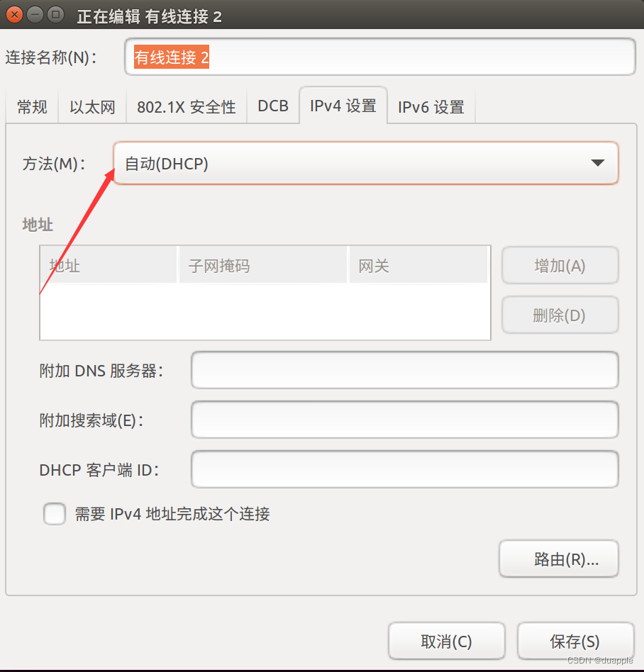Image resolution: width=644 pixels, height=672 pixels.
Task: Go to the 802.1X 安全性 tab
Action: [187, 107]
